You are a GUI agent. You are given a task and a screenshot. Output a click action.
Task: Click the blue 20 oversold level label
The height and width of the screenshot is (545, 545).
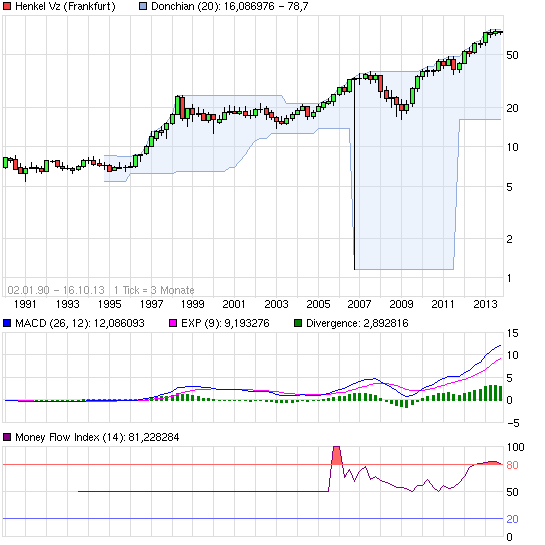tap(512, 519)
